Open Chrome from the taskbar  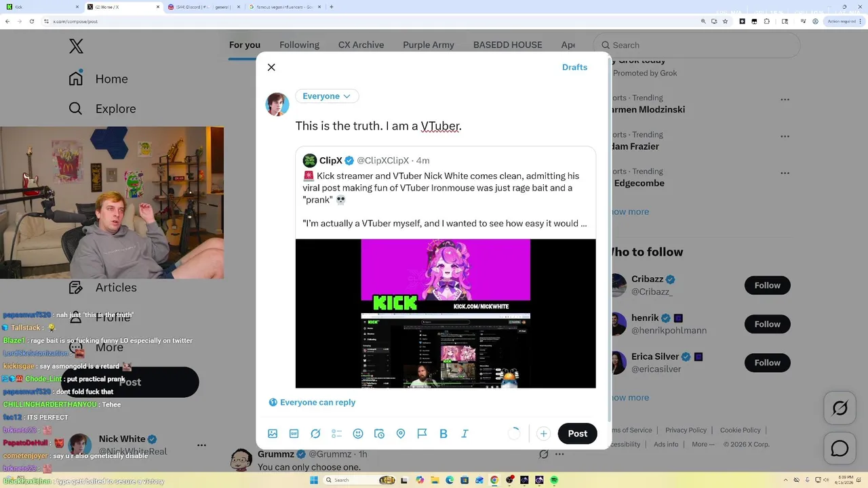(x=494, y=480)
